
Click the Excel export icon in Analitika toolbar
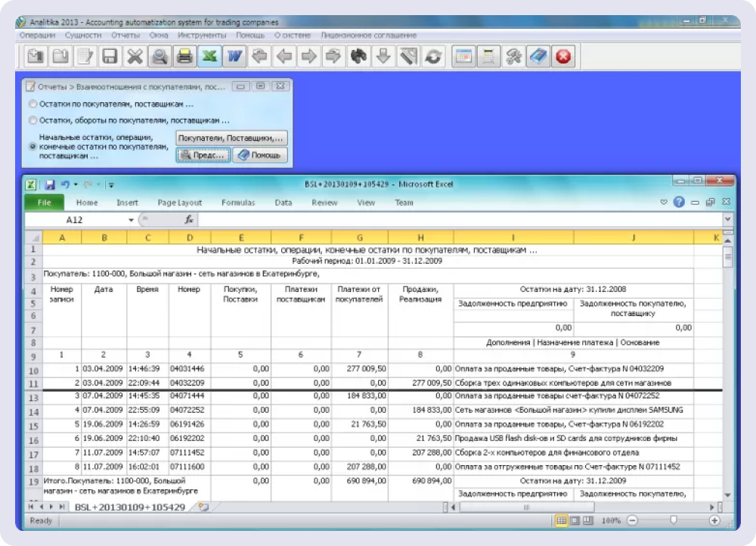tap(209, 56)
